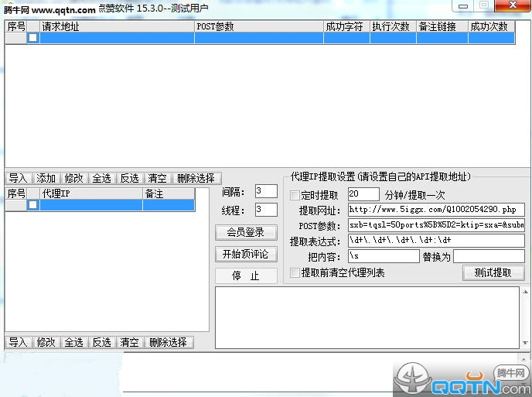Image resolution: width=532 pixels, height=397 pixels.
Task: Toggle 提取前清空代理列表 checkbox
Action: pyautogui.click(x=295, y=272)
